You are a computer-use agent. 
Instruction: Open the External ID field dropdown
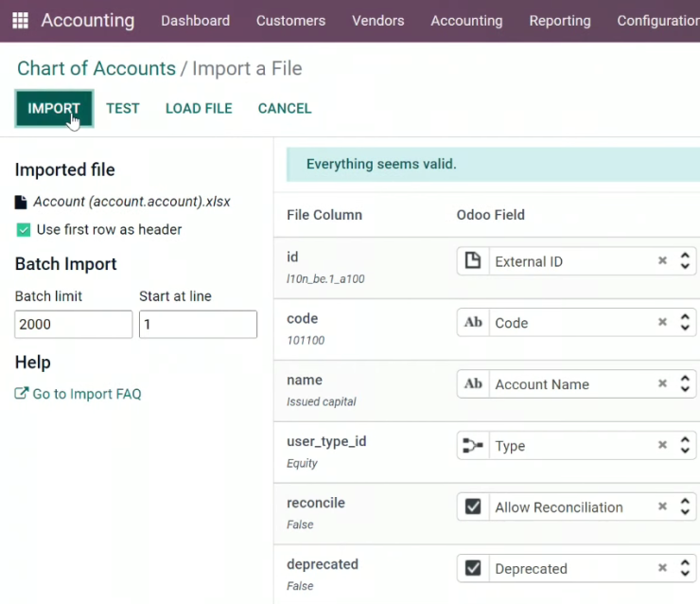pyautogui.click(x=685, y=261)
